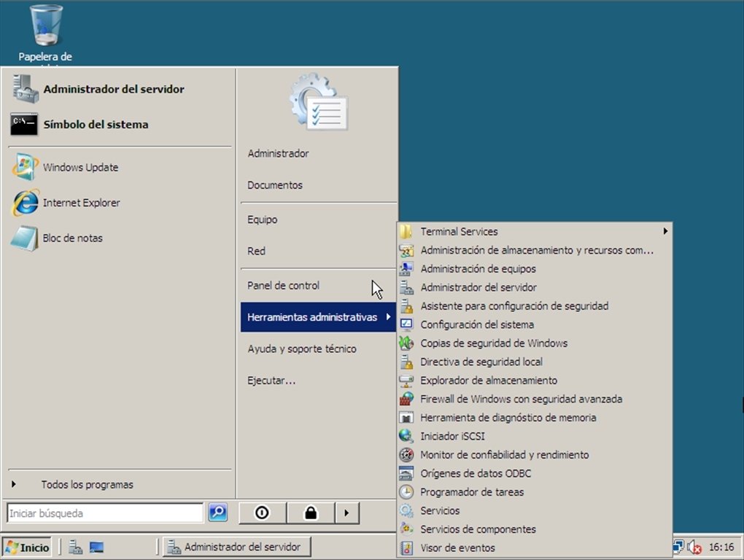Click the Administración de equipos icon
The width and height of the screenshot is (744, 560).
(406, 268)
